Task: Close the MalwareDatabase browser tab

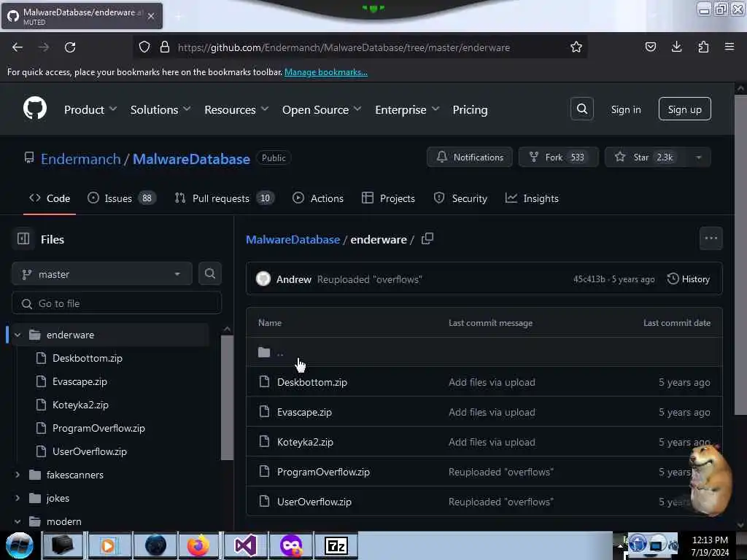Action: coord(151,16)
